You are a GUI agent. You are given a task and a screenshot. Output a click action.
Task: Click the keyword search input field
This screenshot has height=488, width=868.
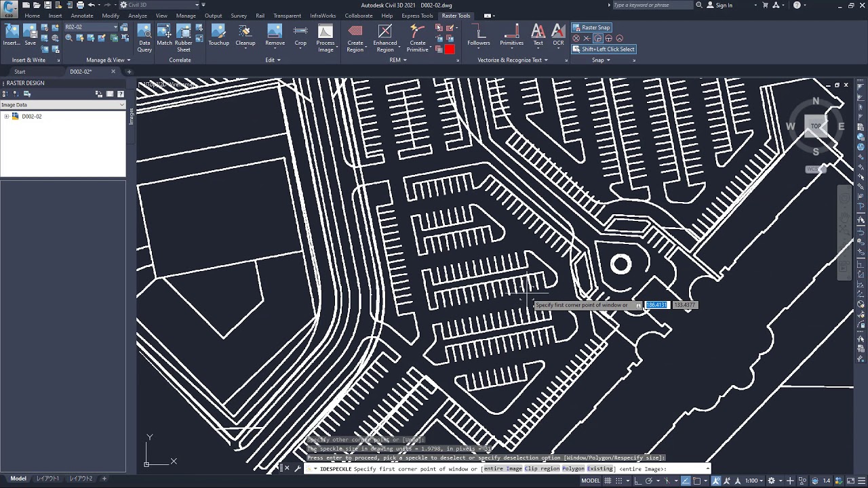coord(652,5)
